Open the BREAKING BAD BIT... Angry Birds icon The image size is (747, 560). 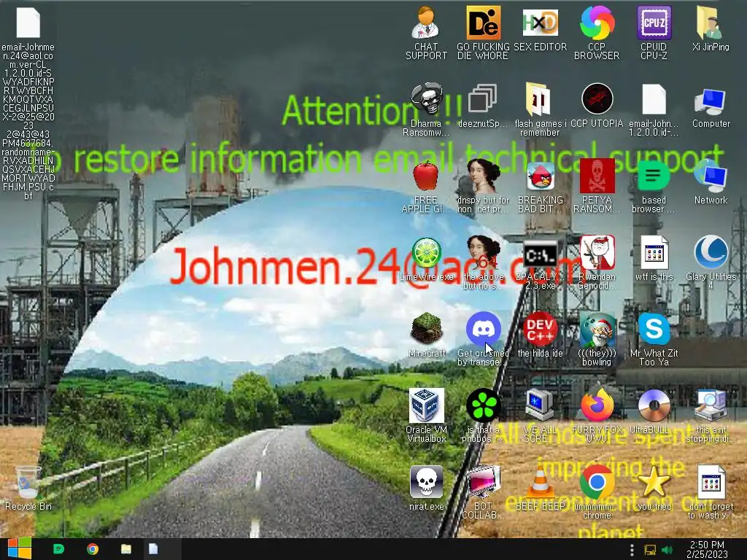tap(540, 187)
